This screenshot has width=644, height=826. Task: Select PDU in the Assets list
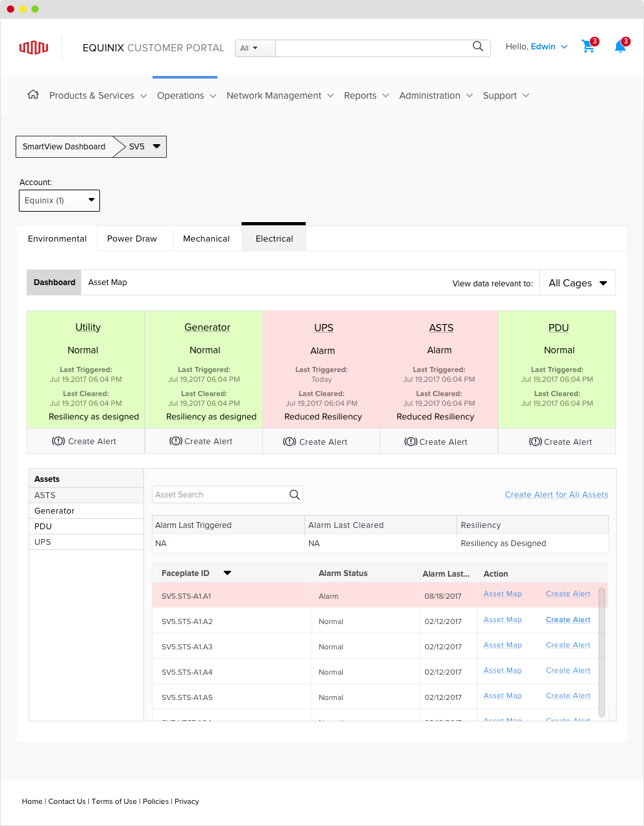tap(86, 527)
